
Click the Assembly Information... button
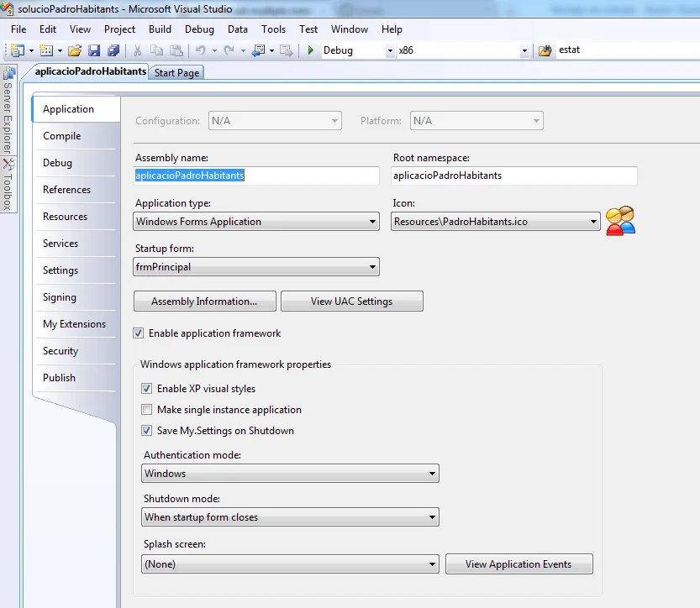205,301
